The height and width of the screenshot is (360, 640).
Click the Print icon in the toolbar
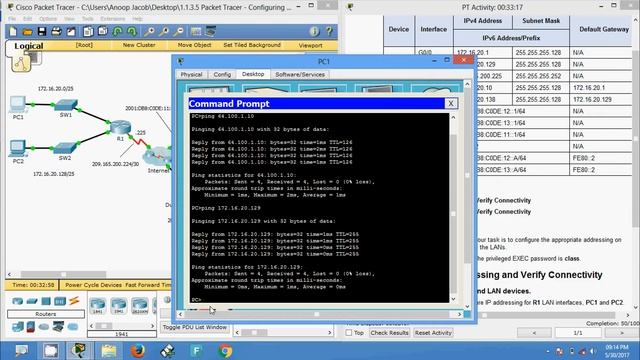[x=56, y=31]
